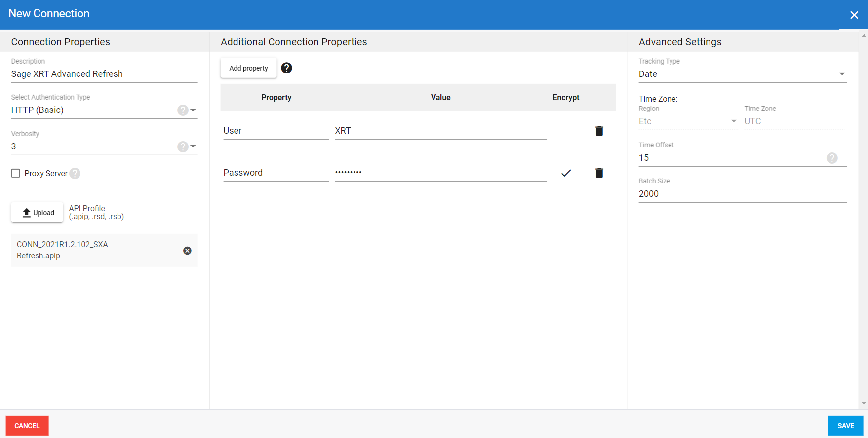
Task: Open the Verbosity dropdown
Action: (x=193, y=146)
